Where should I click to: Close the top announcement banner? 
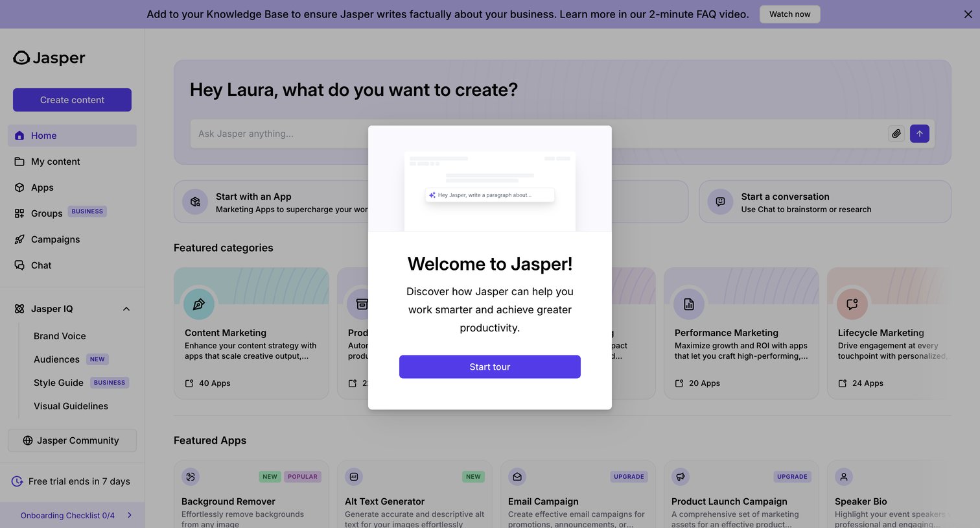coord(968,14)
